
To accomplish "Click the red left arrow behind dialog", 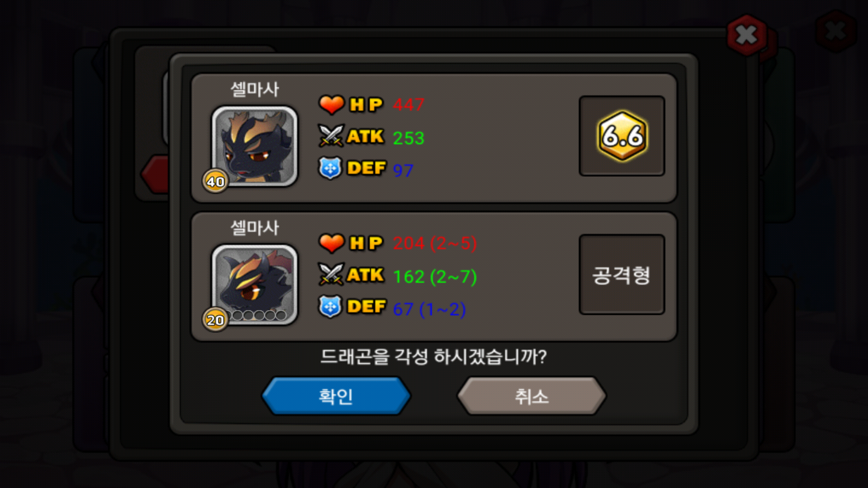I will point(155,174).
